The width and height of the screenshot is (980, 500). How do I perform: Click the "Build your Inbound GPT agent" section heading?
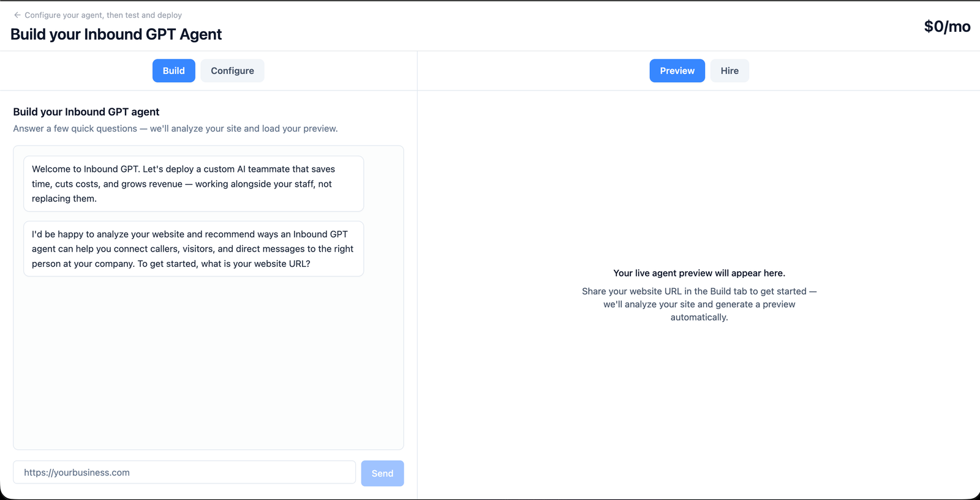coord(86,112)
